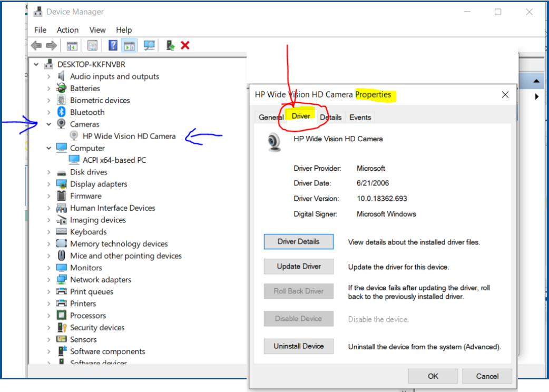Click the Network adapters category icon
The height and width of the screenshot is (392, 549).
[62, 279]
